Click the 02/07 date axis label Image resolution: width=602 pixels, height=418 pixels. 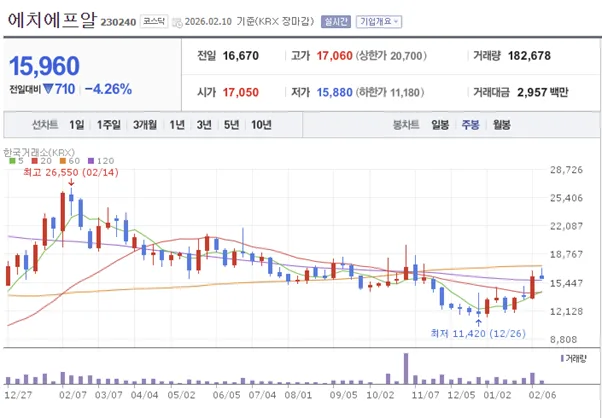[73, 395]
